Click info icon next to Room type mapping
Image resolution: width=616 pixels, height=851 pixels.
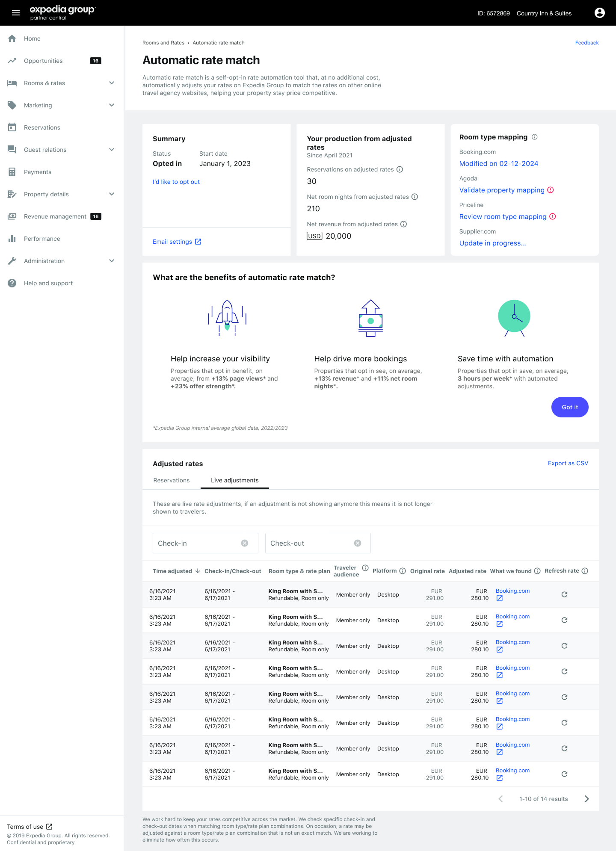tap(534, 137)
